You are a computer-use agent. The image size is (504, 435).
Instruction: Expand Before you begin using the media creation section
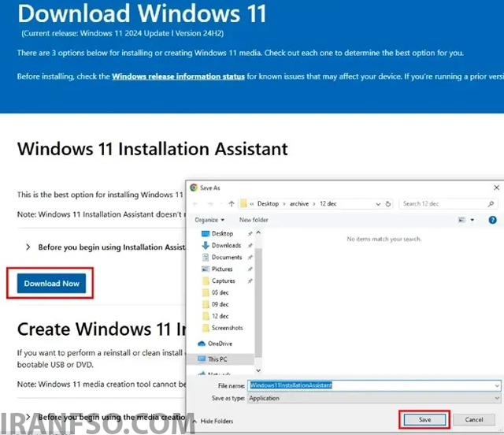coord(106,417)
